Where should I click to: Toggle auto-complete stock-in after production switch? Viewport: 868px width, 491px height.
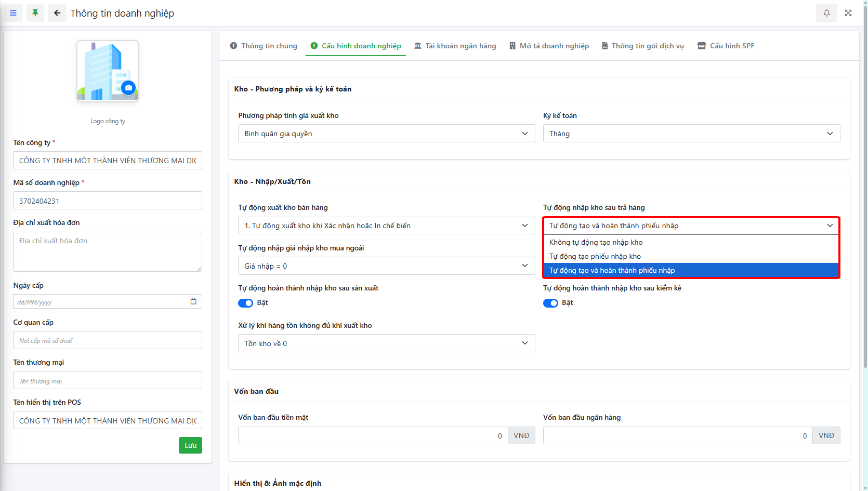[245, 303]
